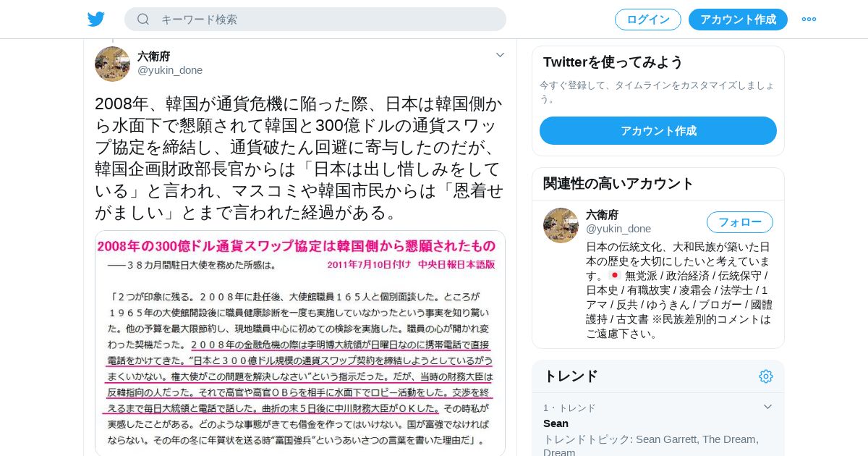Click the search magnifier icon

[x=143, y=19]
